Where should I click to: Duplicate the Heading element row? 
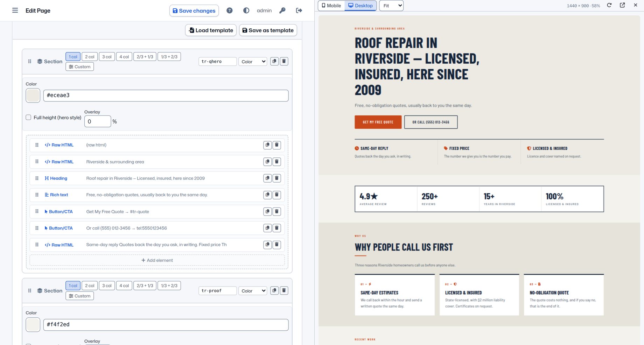pyautogui.click(x=267, y=178)
